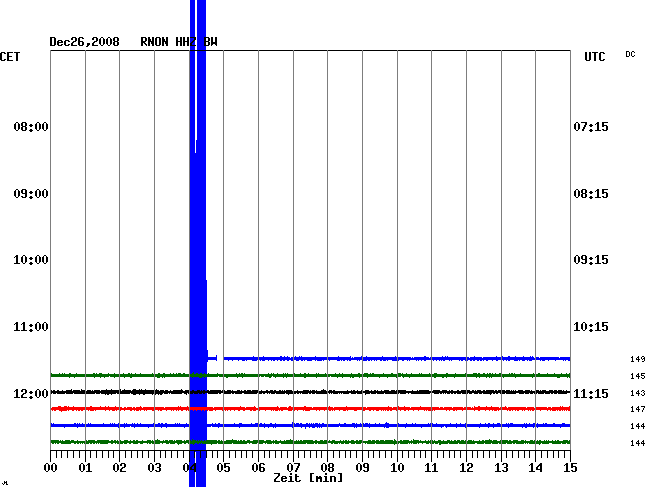Select the 15 minute axis label
650x494 pixels.
pos(570,468)
